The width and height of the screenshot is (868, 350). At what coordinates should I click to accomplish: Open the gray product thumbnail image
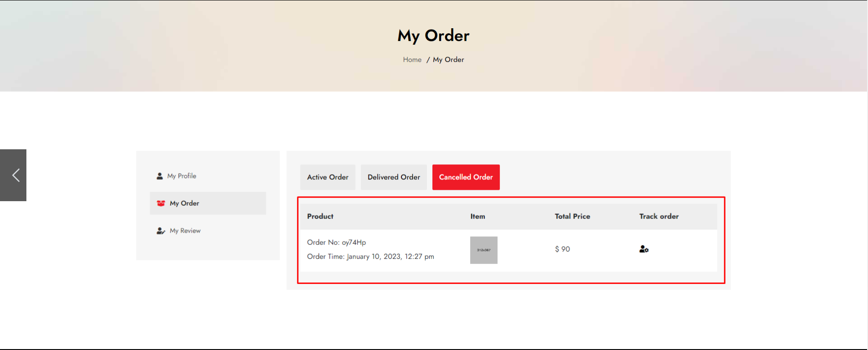point(484,250)
